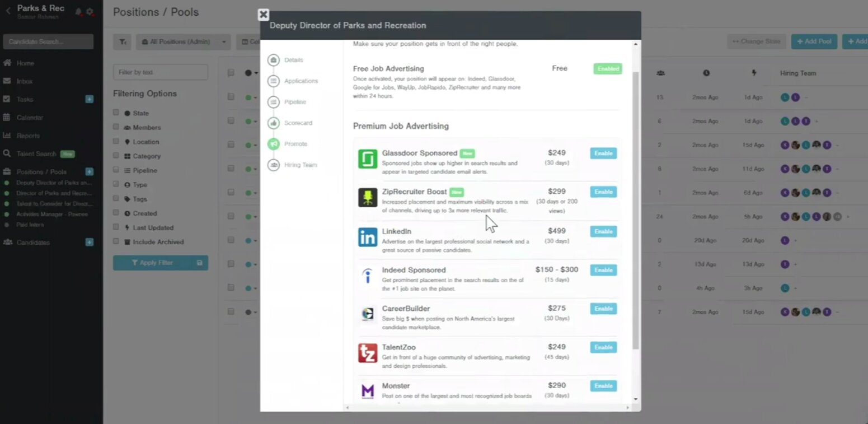Open state dropdown in table header
868x424 pixels.
251,73
